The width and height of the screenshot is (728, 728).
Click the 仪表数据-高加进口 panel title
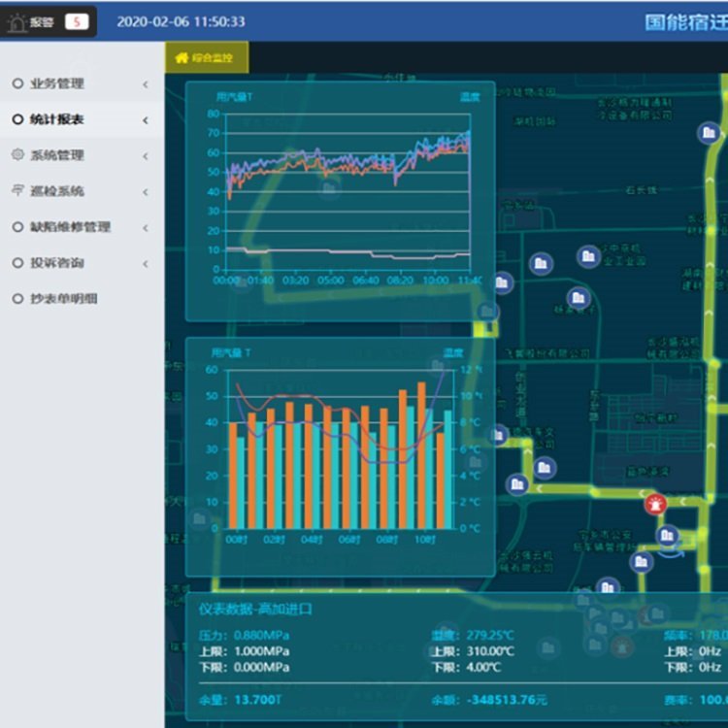(x=256, y=609)
